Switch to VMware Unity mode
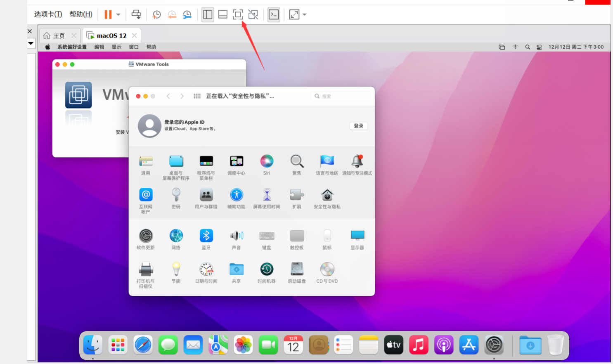The image size is (613, 364). (x=253, y=14)
